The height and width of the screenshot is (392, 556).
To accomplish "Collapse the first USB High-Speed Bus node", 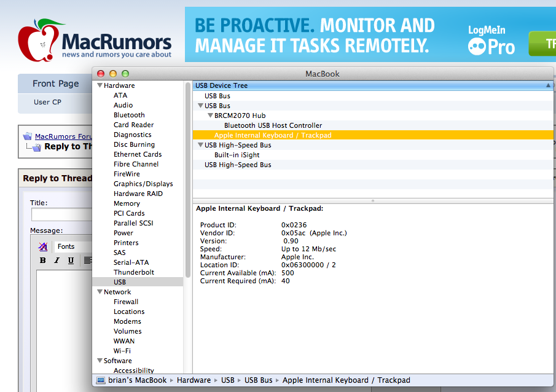I will [x=201, y=145].
